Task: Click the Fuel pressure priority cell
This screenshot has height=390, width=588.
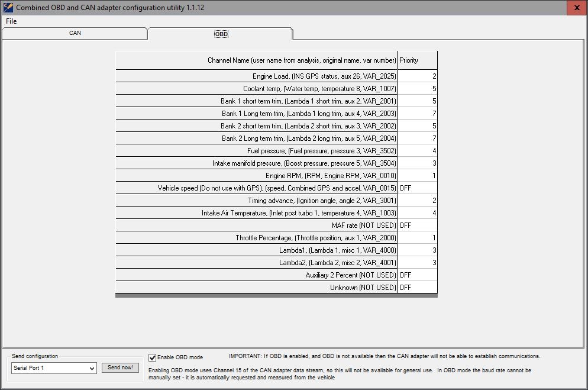Action: (417, 151)
